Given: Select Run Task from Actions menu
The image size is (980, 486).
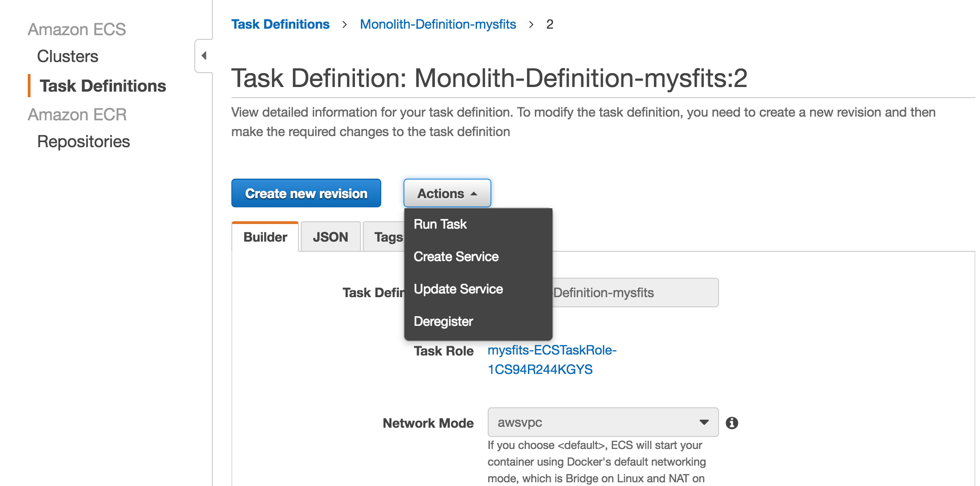Looking at the screenshot, I should 478,224.
